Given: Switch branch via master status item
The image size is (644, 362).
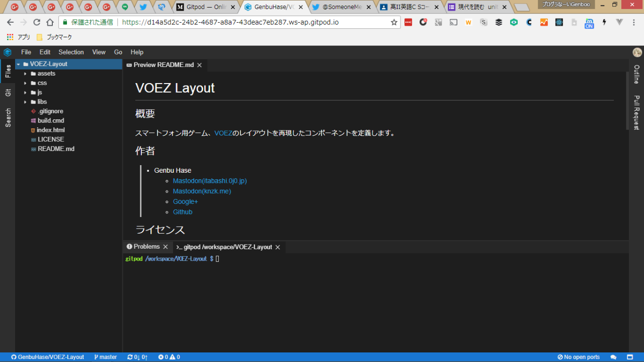Looking at the screenshot, I should pyautogui.click(x=105, y=357).
